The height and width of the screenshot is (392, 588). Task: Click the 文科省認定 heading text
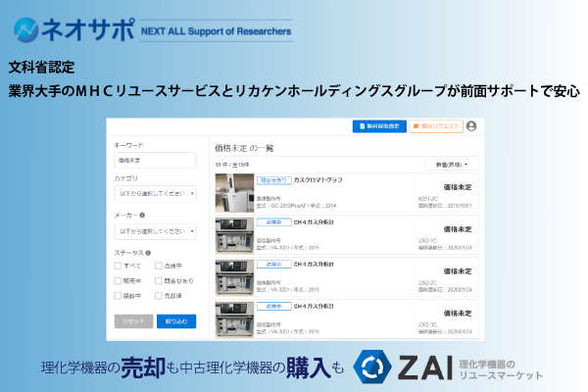click(x=41, y=68)
